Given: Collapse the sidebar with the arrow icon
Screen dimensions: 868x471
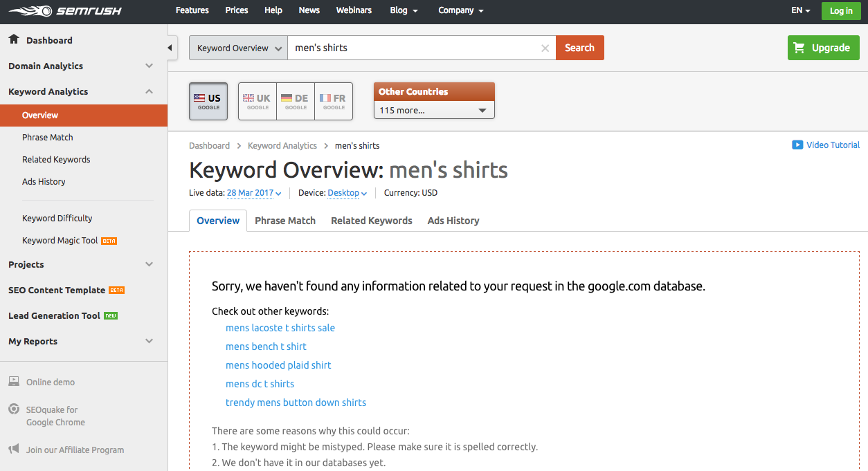Looking at the screenshot, I should click(x=170, y=48).
